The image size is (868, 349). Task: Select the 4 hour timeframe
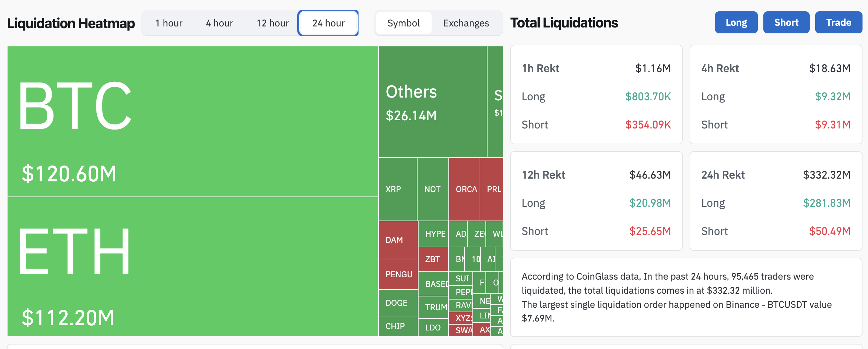pyautogui.click(x=219, y=23)
